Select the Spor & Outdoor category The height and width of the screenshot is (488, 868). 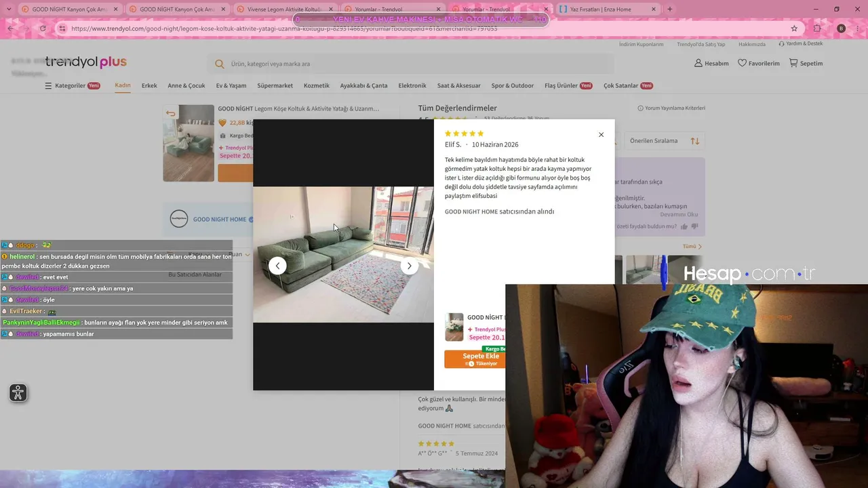click(513, 85)
